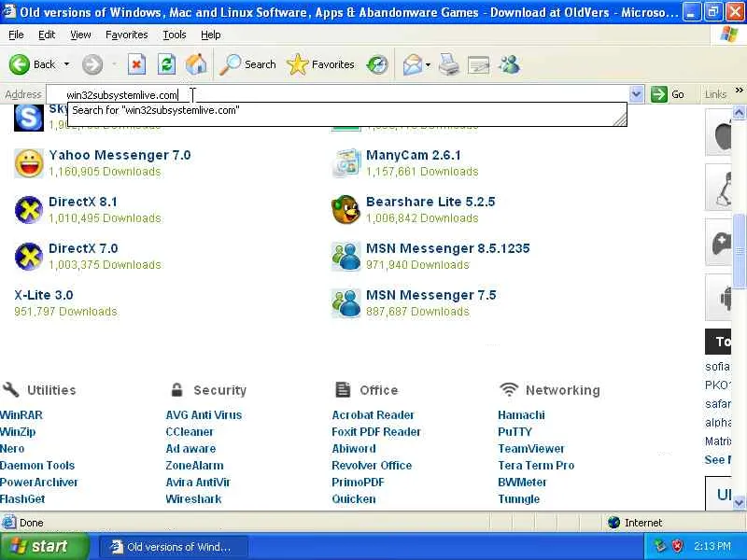Click the MSN Messenger 7.5 icon
The width and height of the screenshot is (747, 560).
click(346, 302)
